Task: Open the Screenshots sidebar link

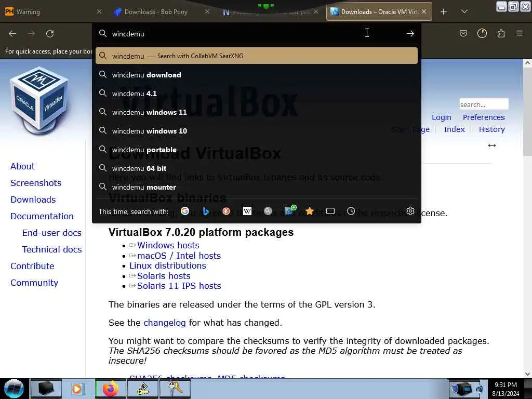Action: coord(36,183)
